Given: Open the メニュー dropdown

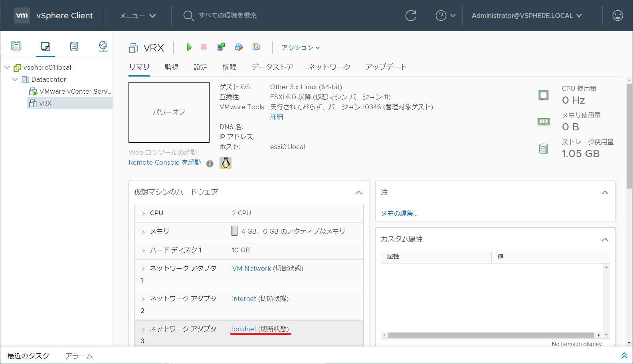Looking at the screenshot, I should 138,16.
